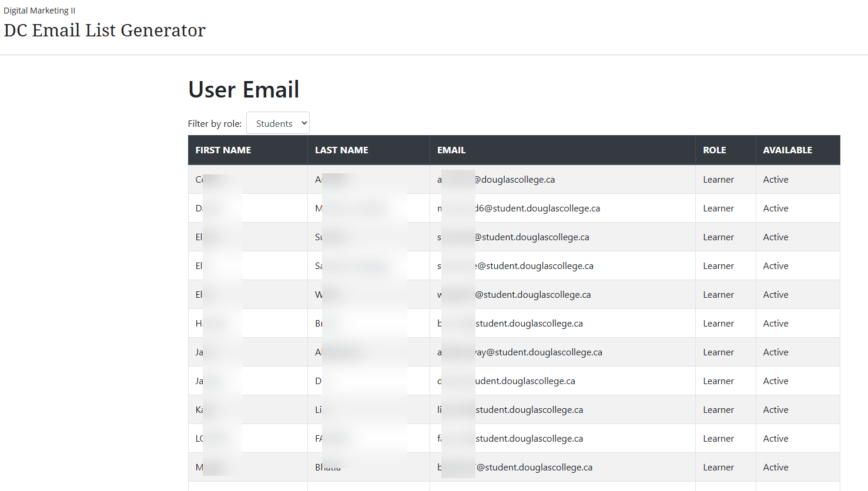Click the User Email heading
This screenshot has width=868, height=491.
coord(243,90)
